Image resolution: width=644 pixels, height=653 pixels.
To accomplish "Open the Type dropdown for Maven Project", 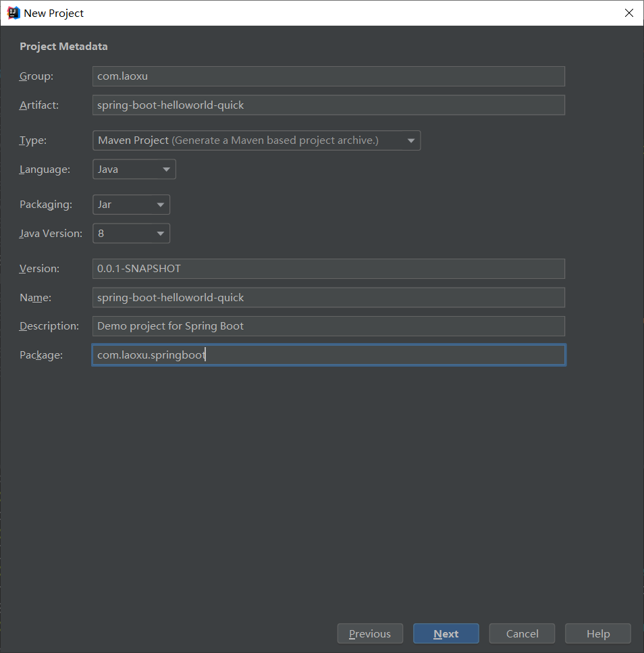I will tap(257, 140).
